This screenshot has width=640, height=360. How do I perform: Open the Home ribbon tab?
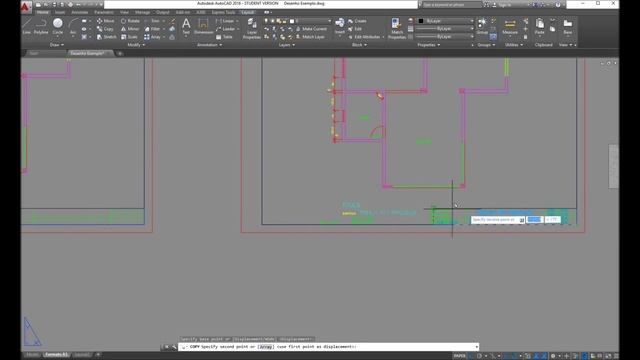[42, 12]
